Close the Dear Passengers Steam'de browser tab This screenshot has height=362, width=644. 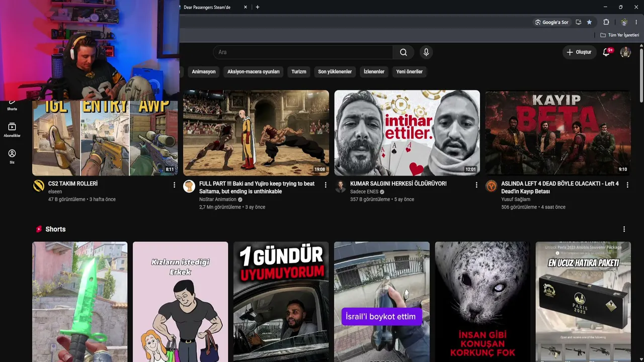coord(246,7)
